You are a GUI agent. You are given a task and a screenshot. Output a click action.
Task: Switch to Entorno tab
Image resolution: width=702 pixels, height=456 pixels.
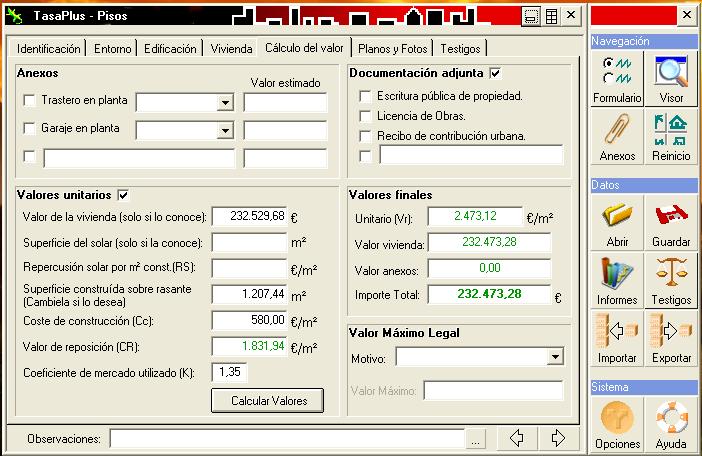point(112,49)
